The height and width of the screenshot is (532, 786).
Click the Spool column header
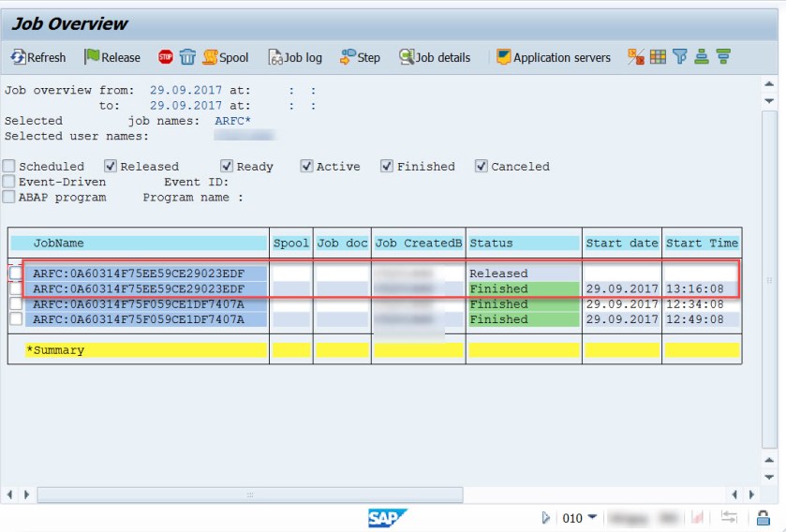click(x=291, y=243)
